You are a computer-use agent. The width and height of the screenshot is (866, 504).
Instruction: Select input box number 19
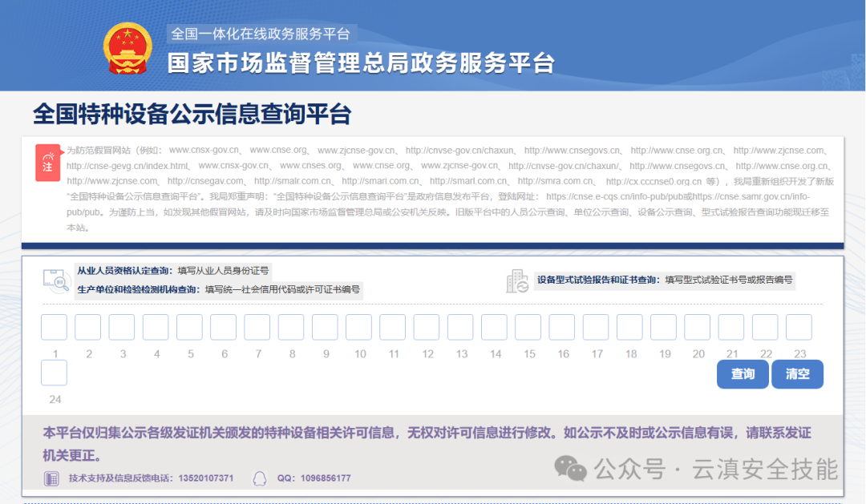pyautogui.click(x=663, y=328)
